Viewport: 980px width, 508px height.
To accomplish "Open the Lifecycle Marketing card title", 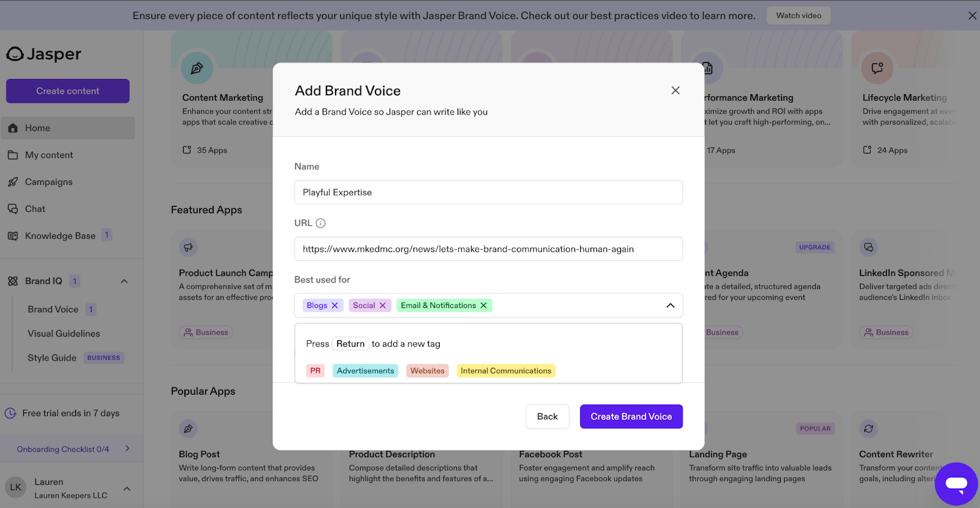I will pyautogui.click(x=905, y=98).
